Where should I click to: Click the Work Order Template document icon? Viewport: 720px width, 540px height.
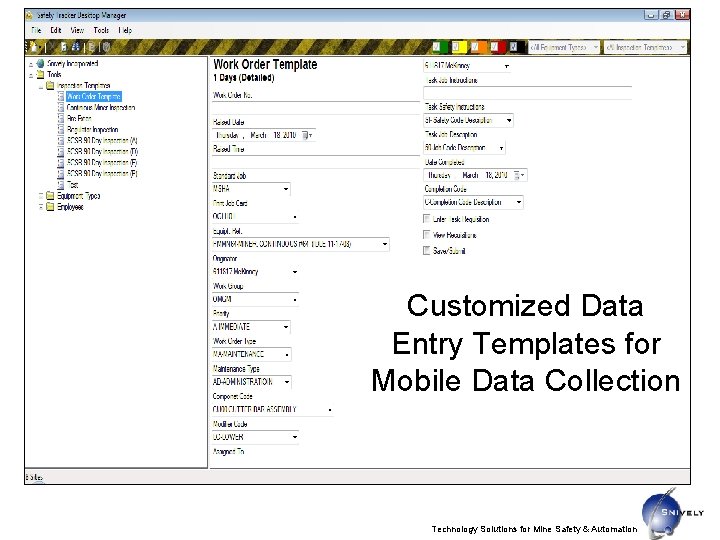point(61,96)
